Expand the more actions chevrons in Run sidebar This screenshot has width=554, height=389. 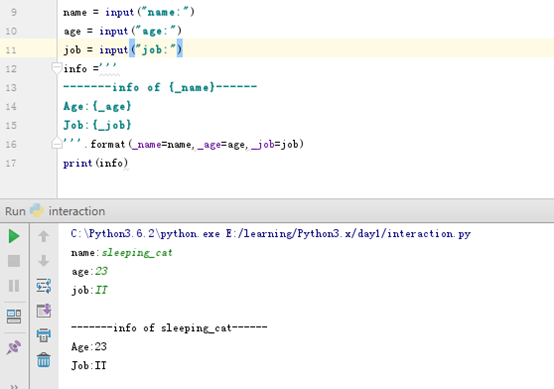click(14, 386)
